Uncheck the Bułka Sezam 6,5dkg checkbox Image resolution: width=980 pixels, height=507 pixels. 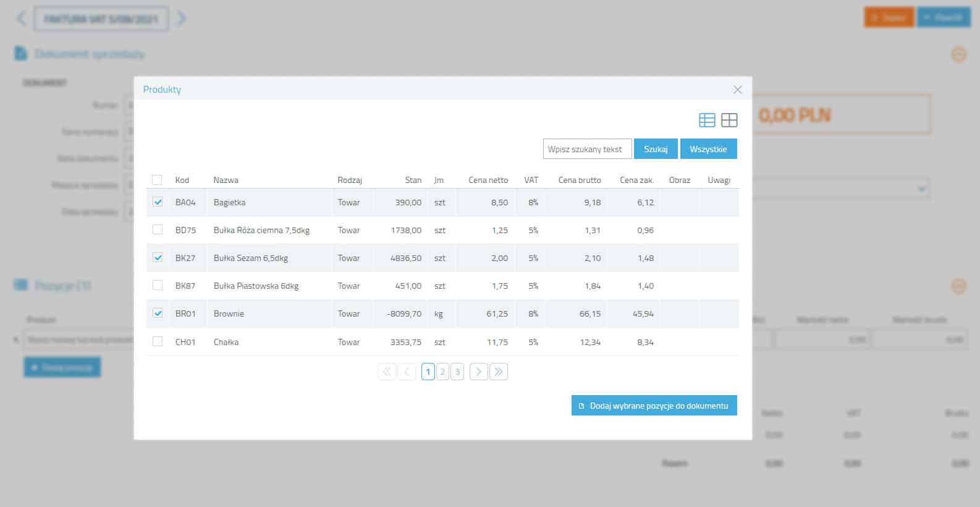click(x=158, y=257)
